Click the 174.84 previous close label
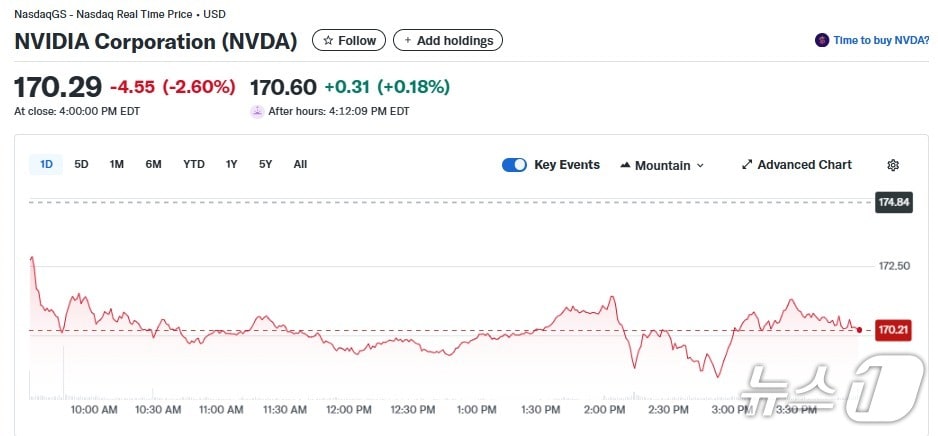The width and height of the screenshot is (938, 436). (893, 202)
